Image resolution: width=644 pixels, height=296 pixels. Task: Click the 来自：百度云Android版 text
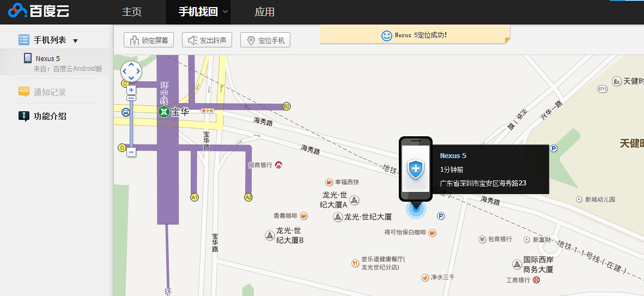tap(68, 69)
